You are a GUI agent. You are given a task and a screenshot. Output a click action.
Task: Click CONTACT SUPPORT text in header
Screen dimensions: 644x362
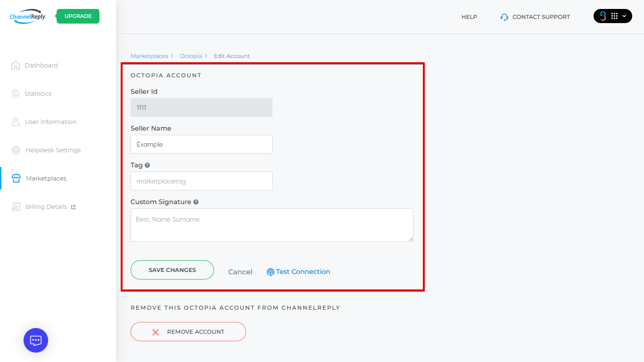tap(541, 17)
